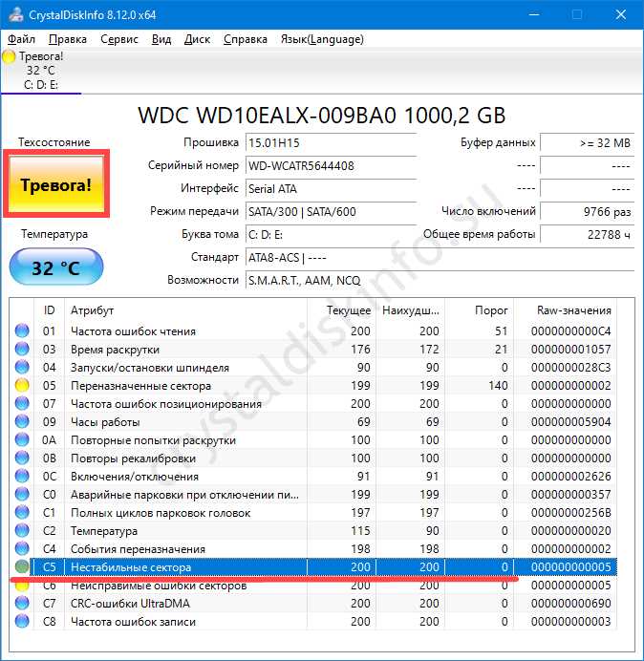Viewport: 644px width, 661px height.
Task: Click yellow status icon for 05 Переназначенные сектора
Action: tap(22, 385)
